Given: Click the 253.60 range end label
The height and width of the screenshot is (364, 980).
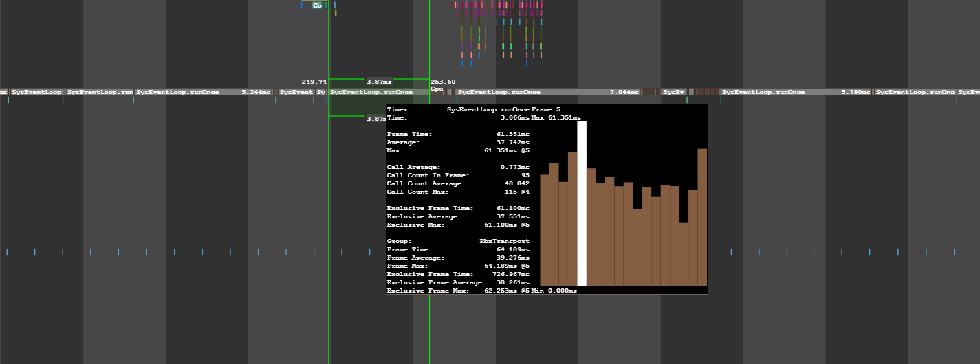Looking at the screenshot, I should pos(443,81).
